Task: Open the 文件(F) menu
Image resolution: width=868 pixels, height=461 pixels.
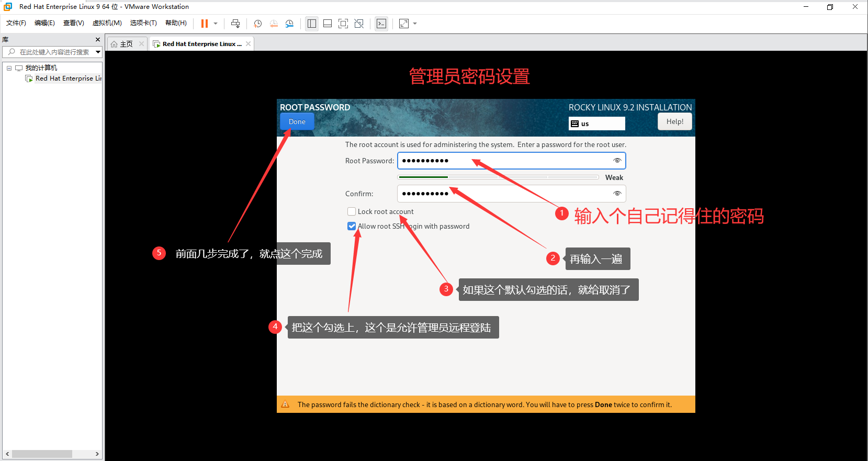Action: [16, 23]
